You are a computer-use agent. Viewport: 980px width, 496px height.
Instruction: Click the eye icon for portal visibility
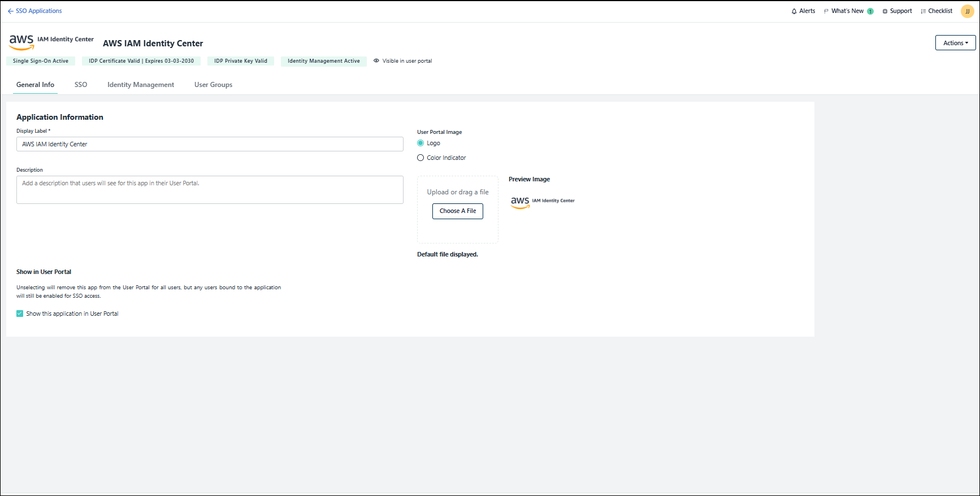point(376,61)
